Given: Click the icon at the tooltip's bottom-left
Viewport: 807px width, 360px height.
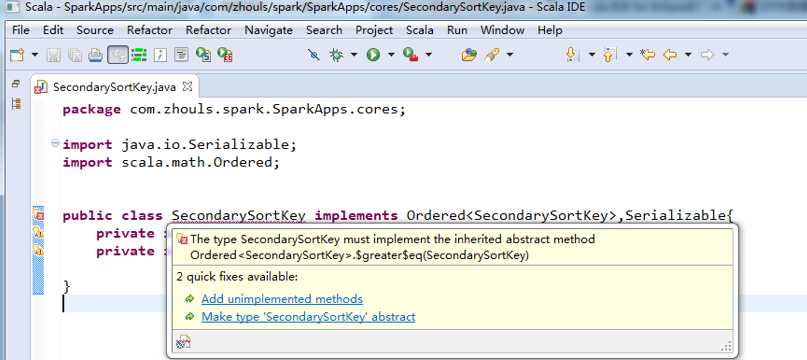Looking at the screenshot, I should coord(183,342).
